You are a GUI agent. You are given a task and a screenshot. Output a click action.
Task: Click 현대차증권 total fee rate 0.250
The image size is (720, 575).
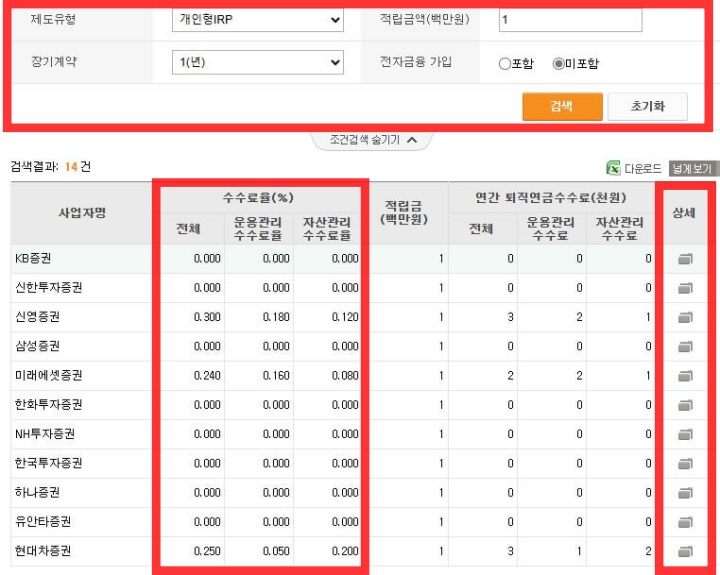point(207,552)
